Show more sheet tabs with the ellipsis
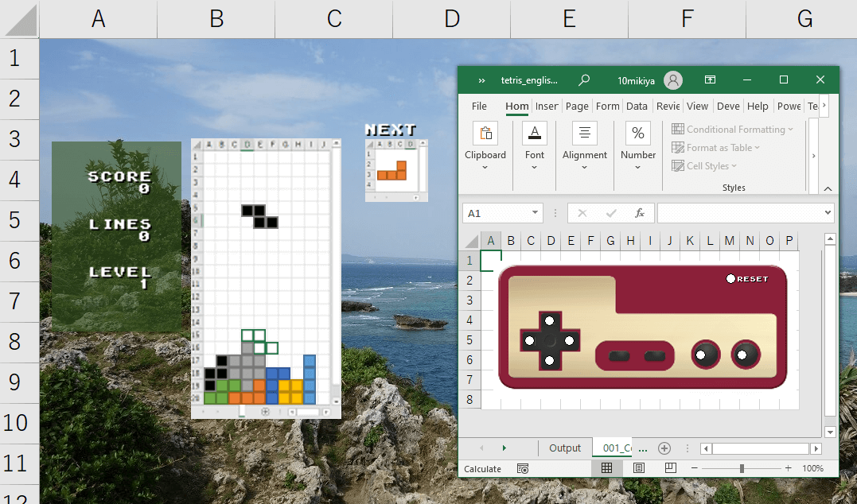857x504 pixels. 643,449
